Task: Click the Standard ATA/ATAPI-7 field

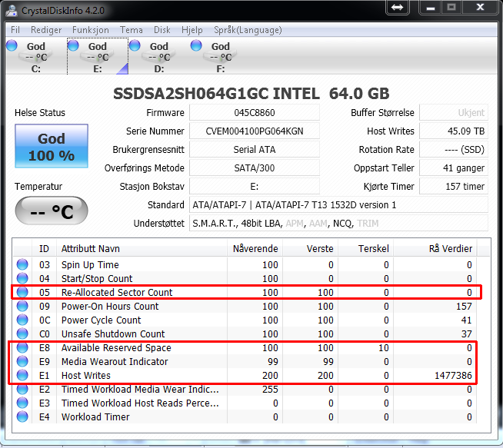Action: [338, 204]
